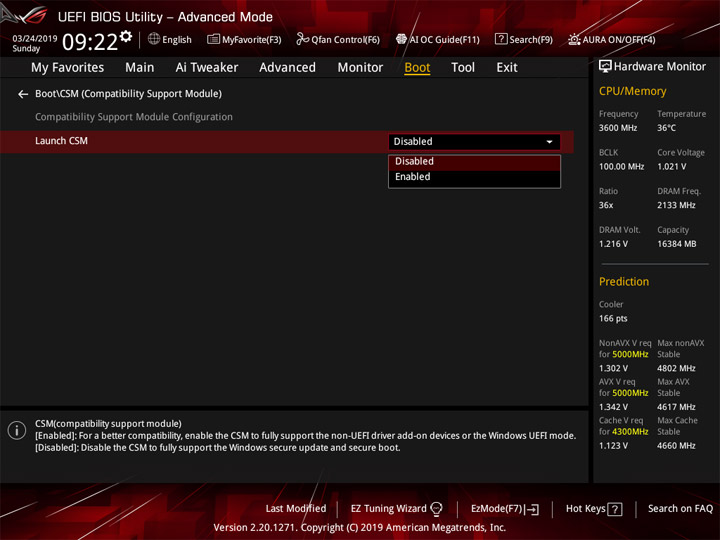Click the 1.302 V NonAVX voltage value
Screen dimensions: 720x540
pyautogui.click(x=613, y=368)
